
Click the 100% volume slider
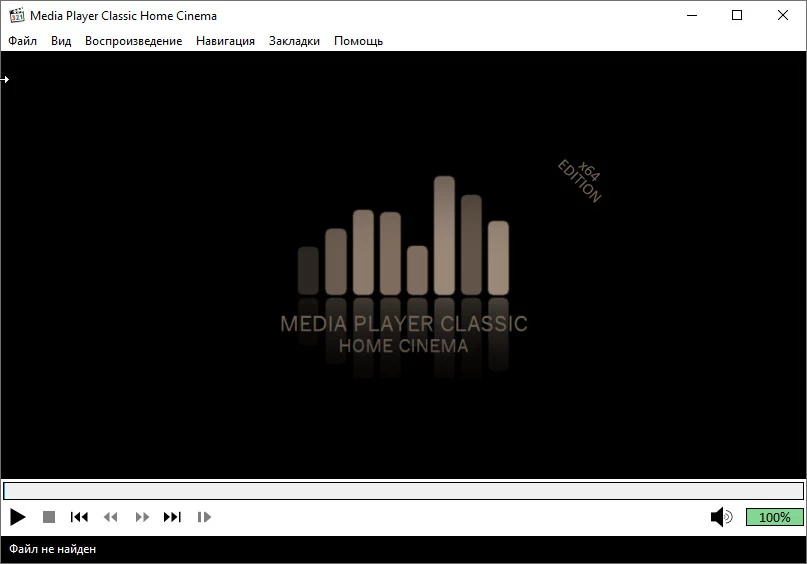(x=774, y=517)
